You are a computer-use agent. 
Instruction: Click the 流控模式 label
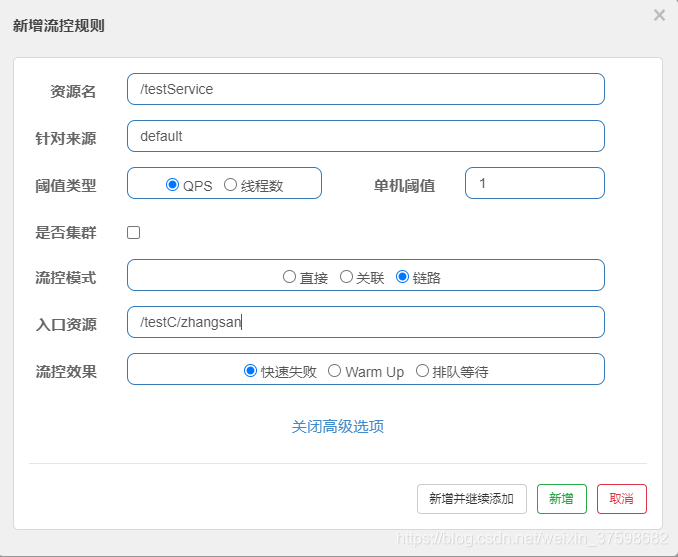[66, 278]
